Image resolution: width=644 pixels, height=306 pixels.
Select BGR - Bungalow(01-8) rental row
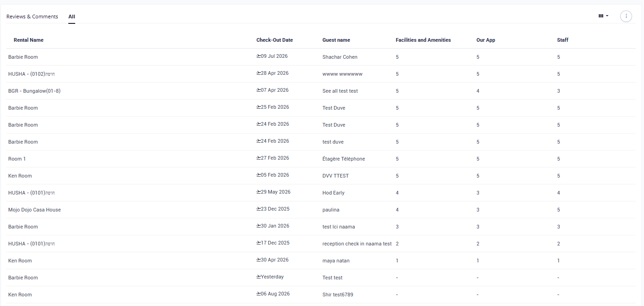(321, 91)
